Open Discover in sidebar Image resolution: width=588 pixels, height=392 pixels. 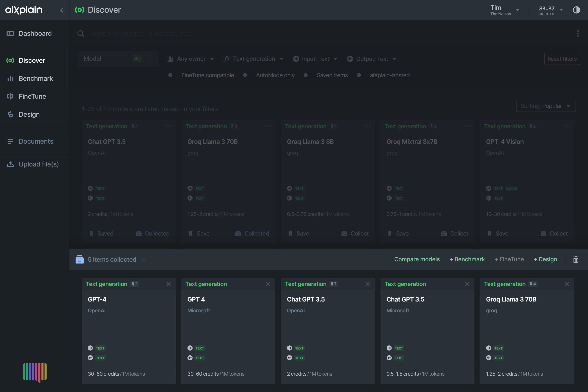click(x=35, y=60)
